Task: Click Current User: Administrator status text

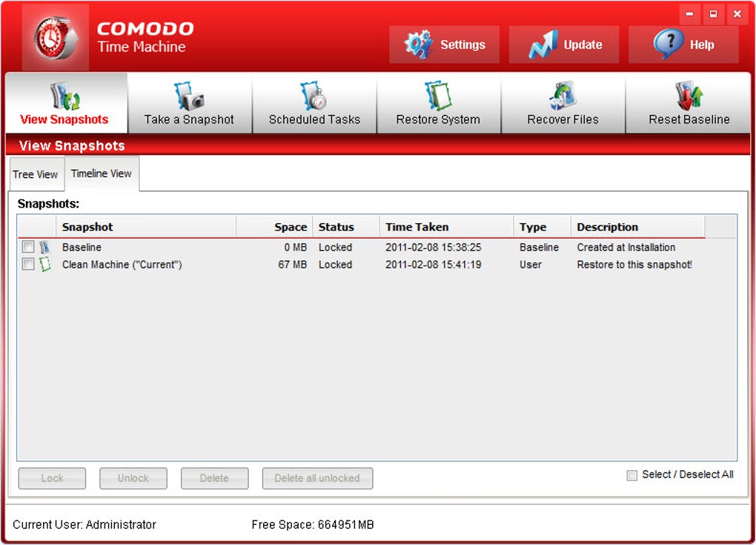Action: click(x=84, y=524)
